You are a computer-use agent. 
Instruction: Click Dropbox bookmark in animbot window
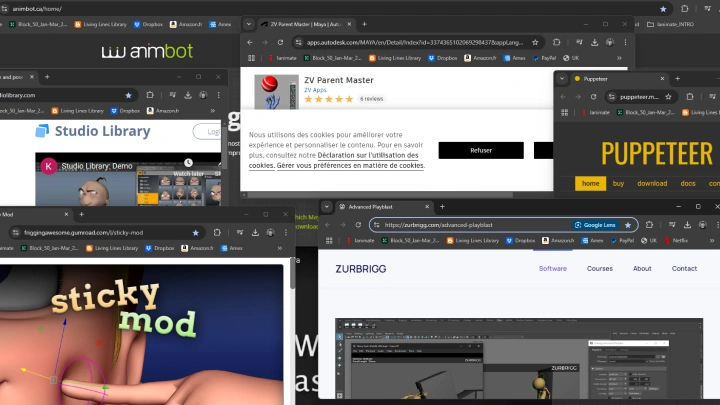[148, 24]
